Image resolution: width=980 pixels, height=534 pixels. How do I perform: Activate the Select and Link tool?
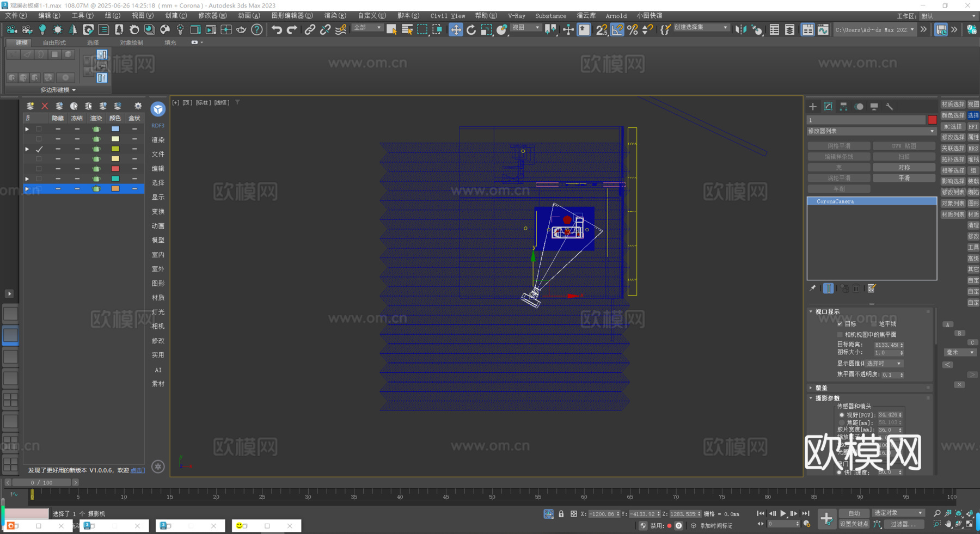(310, 29)
